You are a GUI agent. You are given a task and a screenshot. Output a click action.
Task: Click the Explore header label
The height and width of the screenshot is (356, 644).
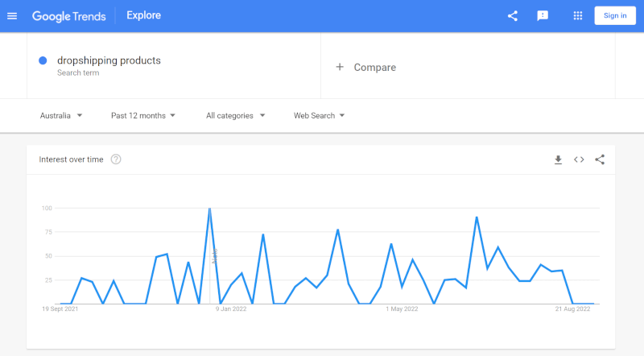143,15
